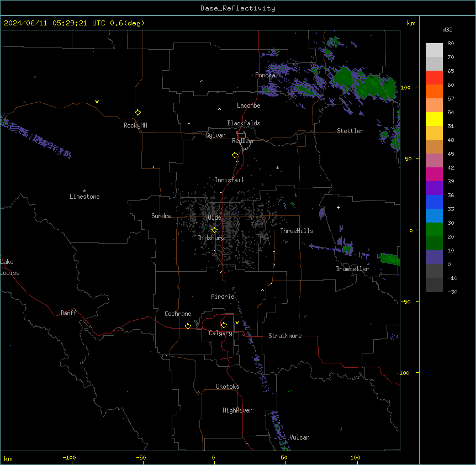This screenshot has height=465, width=476.
Task: Click the yellow diamond marker south of RedDeer
Action: [x=235, y=155]
